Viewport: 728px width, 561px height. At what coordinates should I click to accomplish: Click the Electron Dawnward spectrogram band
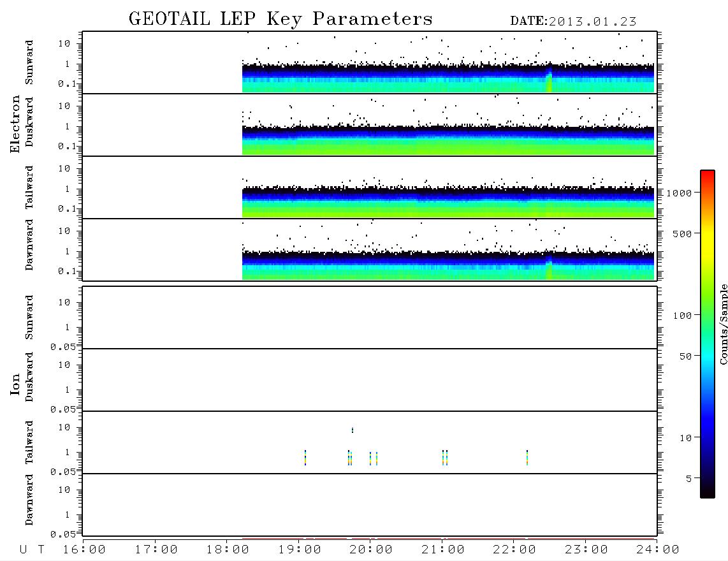tap(448, 265)
